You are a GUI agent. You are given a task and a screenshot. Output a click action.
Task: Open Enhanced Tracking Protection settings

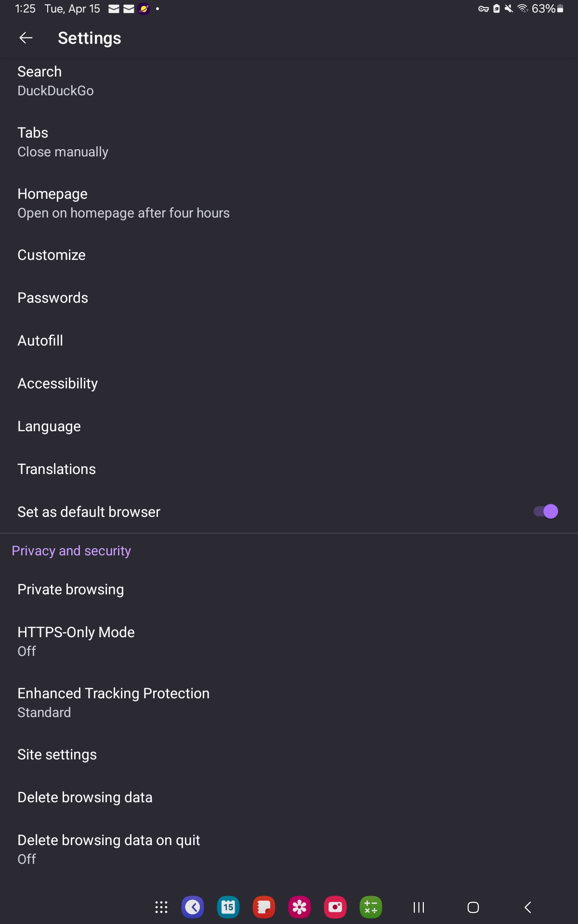tap(114, 702)
